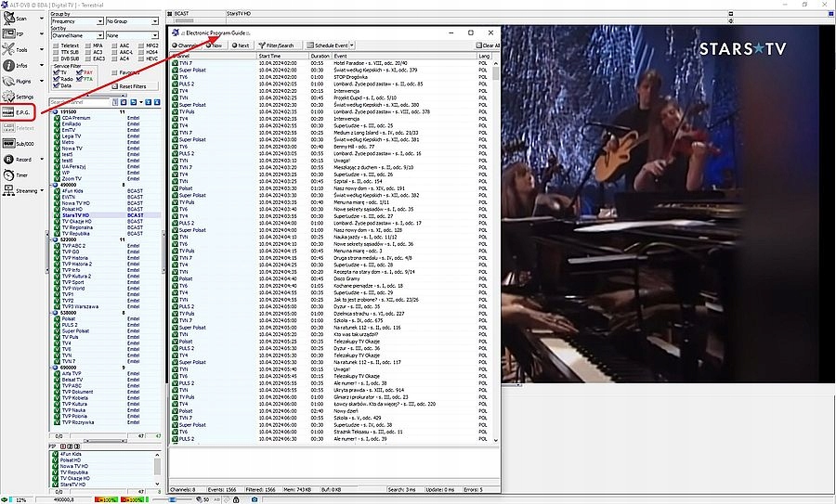
Task: Select the 'Disco Gramy' event row in EPG
Action: [x=331, y=278]
